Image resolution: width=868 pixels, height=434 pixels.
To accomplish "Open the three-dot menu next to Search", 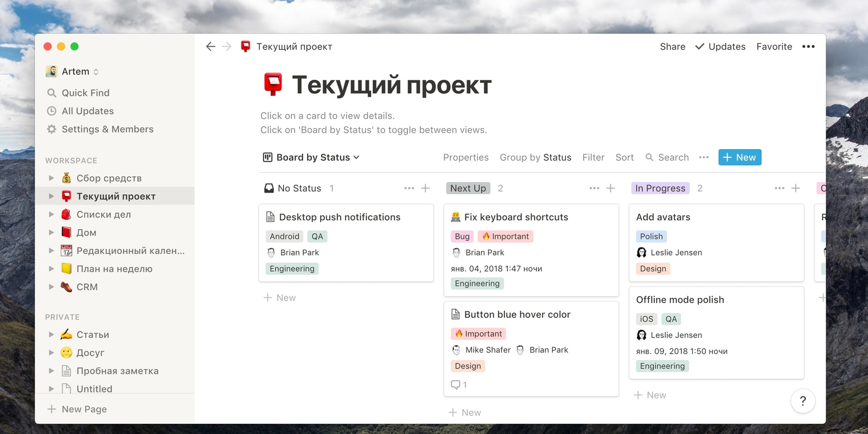I will tap(704, 157).
